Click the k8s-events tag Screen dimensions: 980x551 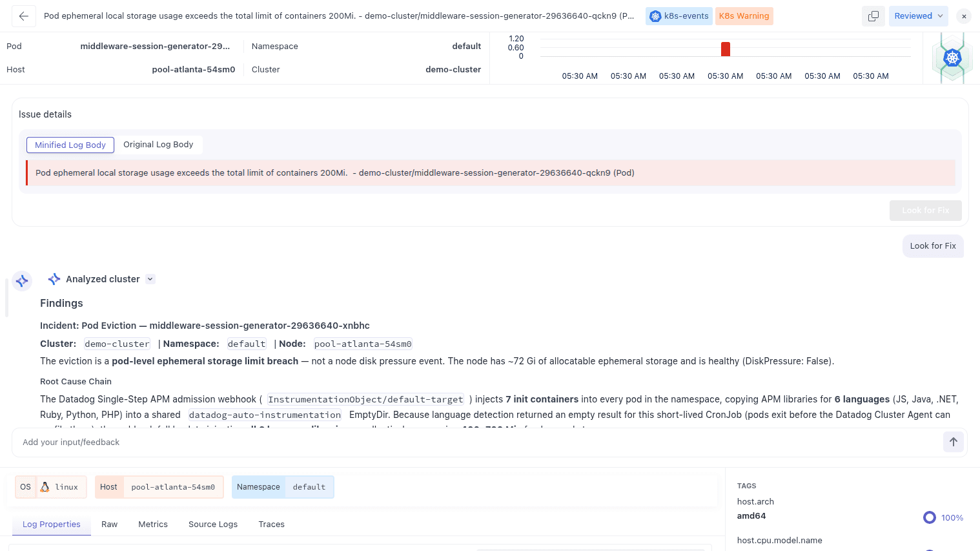[x=679, y=16]
